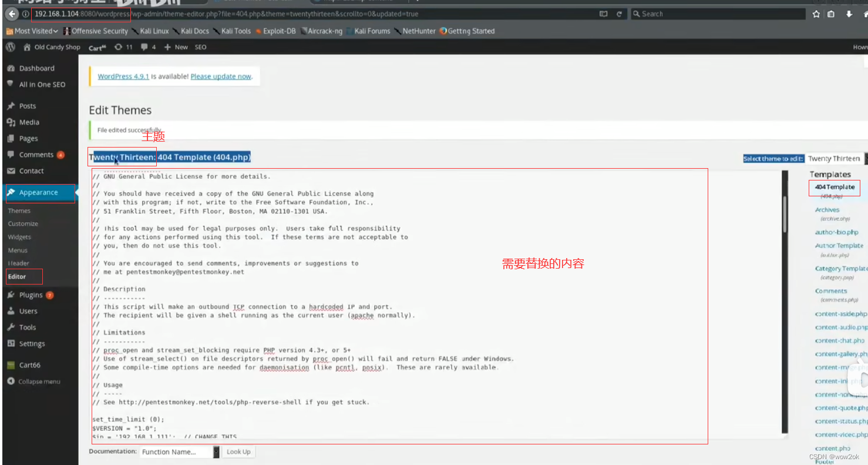Click the browser back arrow button
Viewport: 868px width, 465px height.
click(11, 14)
